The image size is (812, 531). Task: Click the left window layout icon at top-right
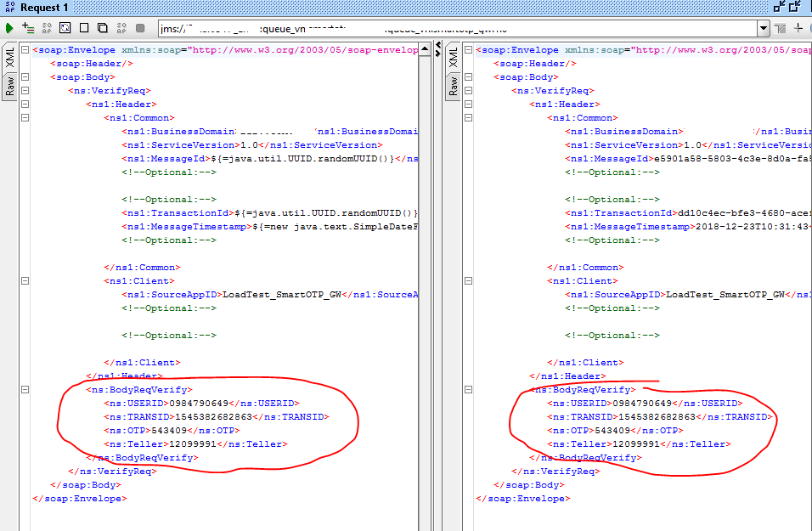click(778, 7)
